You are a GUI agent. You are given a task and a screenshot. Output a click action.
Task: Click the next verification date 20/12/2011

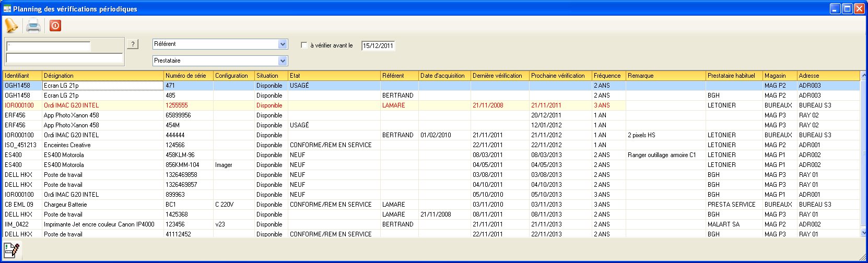pyautogui.click(x=561, y=115)
